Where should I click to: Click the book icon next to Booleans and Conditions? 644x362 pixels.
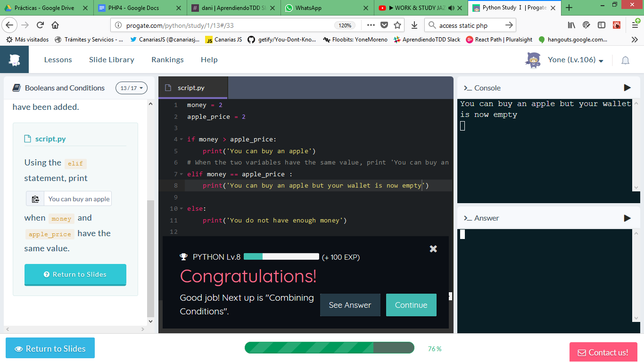(17, 88)
